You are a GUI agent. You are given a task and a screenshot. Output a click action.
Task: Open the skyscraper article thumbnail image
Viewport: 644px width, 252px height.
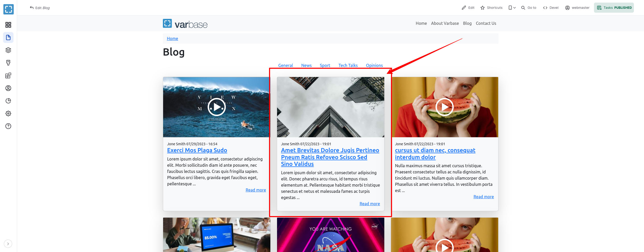pyautogui.click(x=330, y=107)
